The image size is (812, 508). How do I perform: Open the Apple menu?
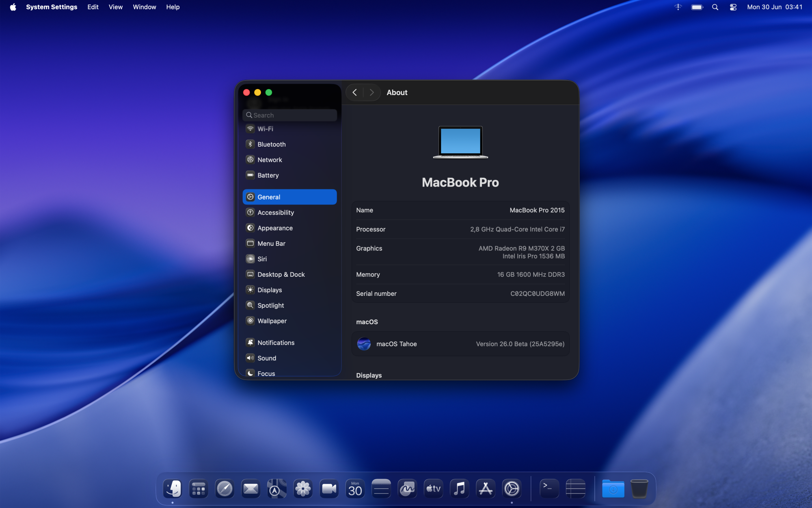(13, 7)
